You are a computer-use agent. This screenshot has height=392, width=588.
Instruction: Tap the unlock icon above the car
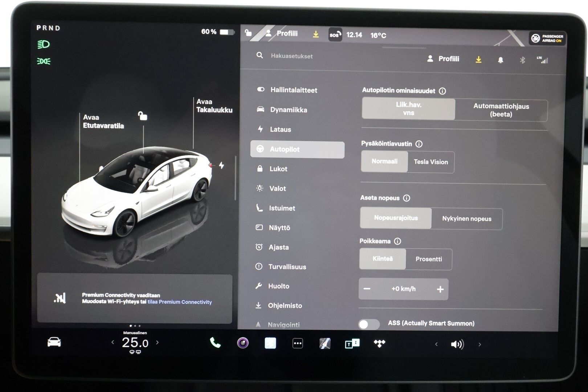143,116
